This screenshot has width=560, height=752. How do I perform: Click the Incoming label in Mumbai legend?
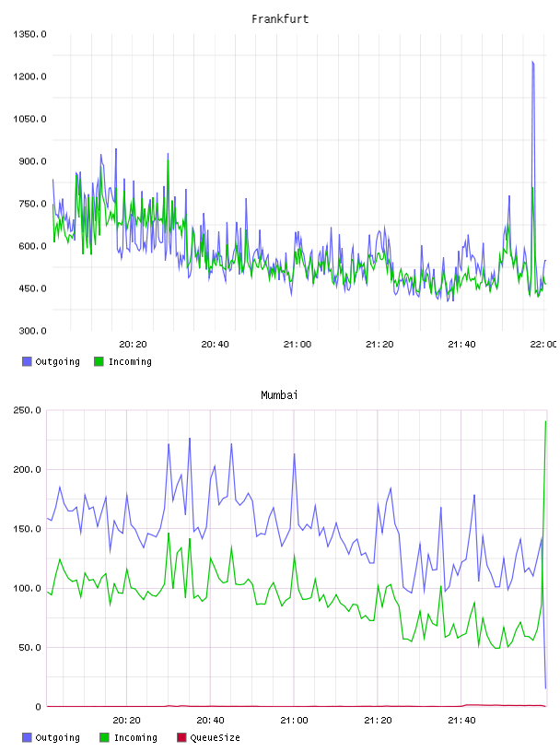click(x=135, y=737)
